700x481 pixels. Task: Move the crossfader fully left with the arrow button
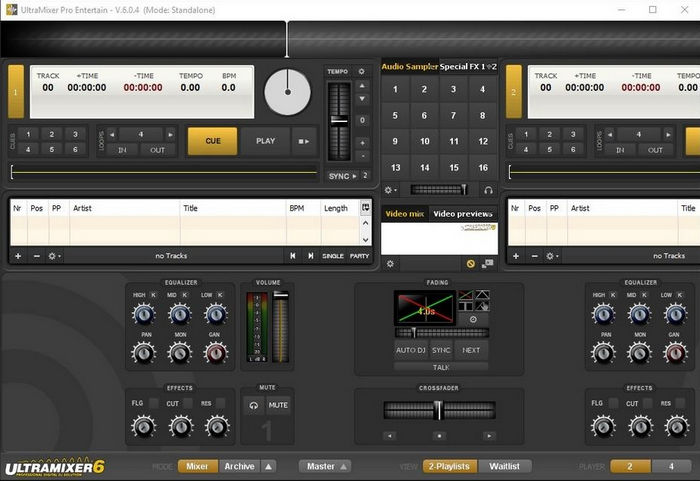coord(390,435)
